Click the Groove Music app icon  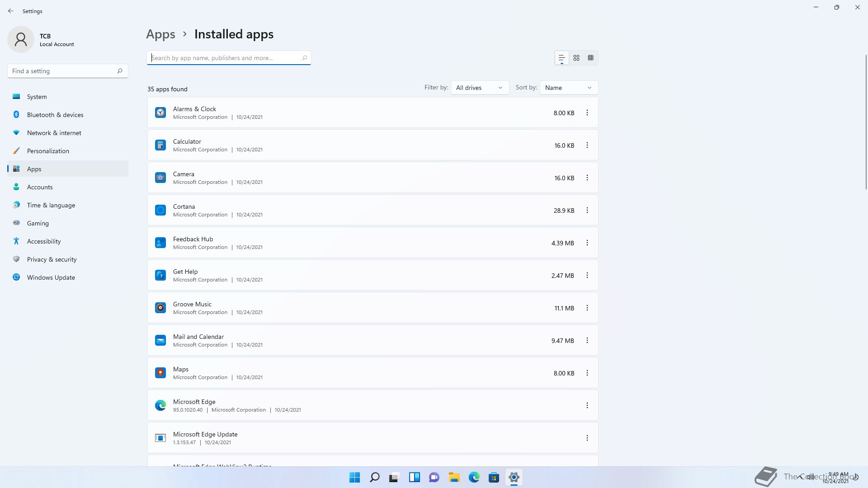160,308
